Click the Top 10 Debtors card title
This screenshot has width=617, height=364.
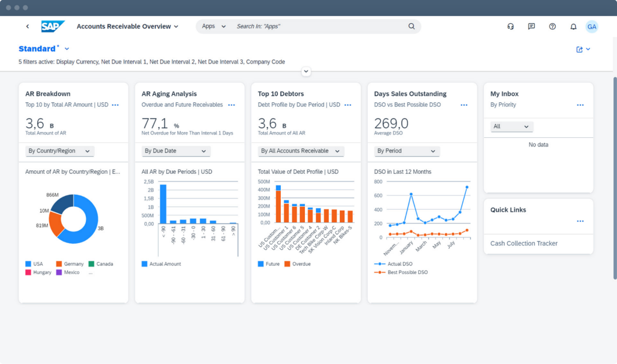(x=281, y=94)
